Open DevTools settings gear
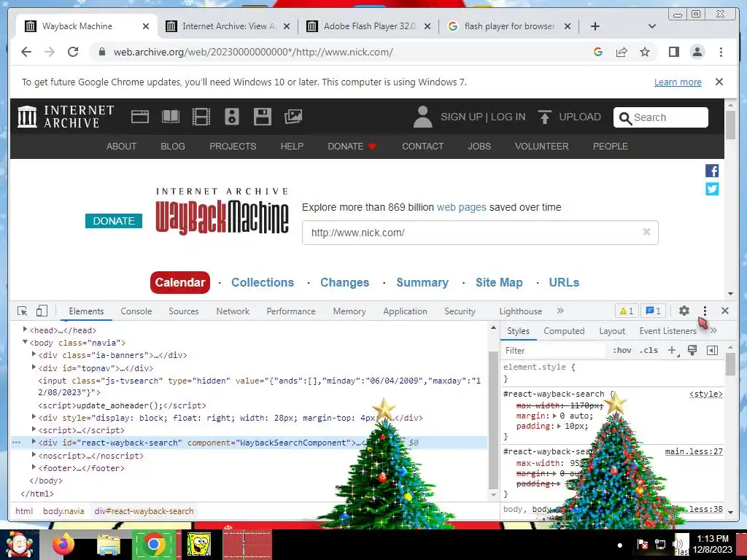The height and width of the screenshot is (560, 747). 684,311
